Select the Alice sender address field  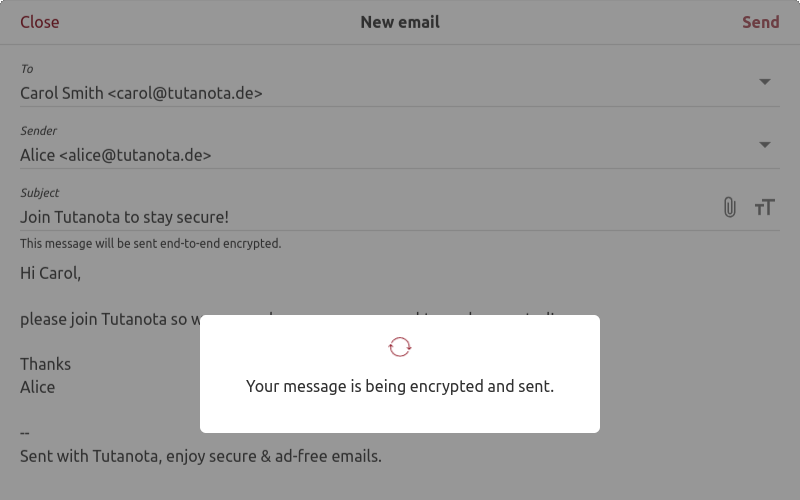(x=116, y=155)
